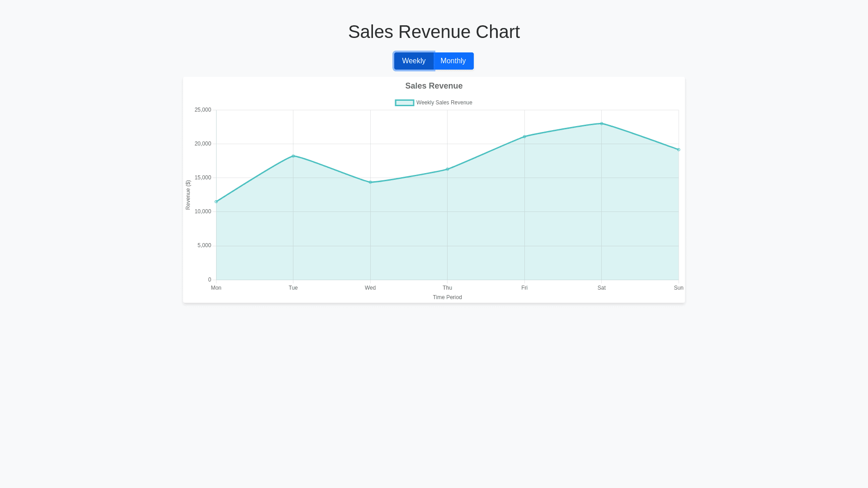
Task: Click the Sat label on x-axis
Action: coord(601,288)
